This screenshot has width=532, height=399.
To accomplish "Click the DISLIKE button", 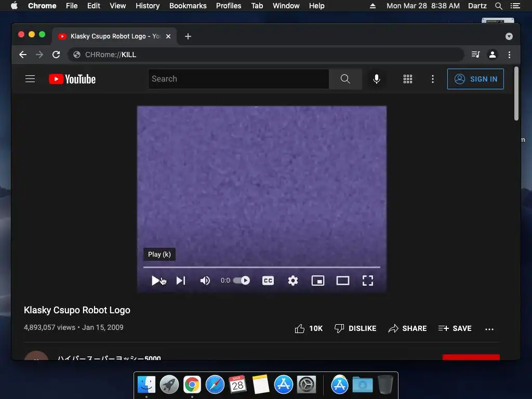I will [355, 328].
